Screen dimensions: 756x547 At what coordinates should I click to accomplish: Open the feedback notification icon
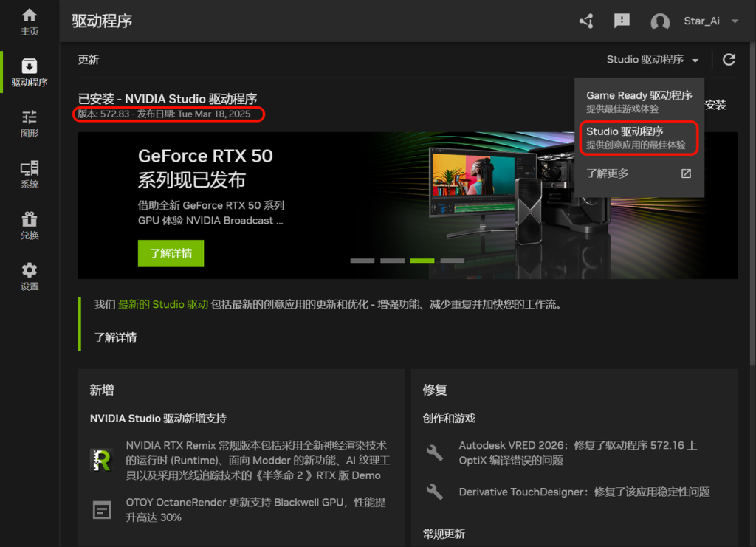[x=622, y=21]
